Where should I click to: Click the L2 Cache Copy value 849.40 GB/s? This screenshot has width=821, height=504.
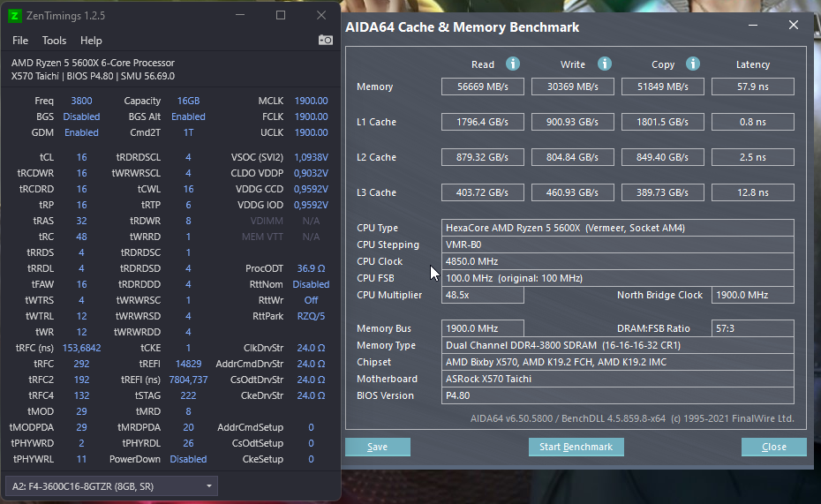coord(663,157)
